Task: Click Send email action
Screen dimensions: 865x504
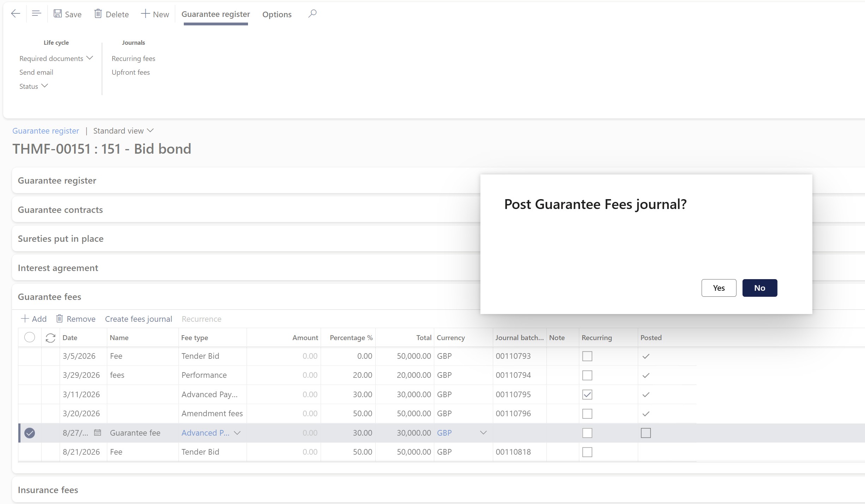Action: (36, 72)
